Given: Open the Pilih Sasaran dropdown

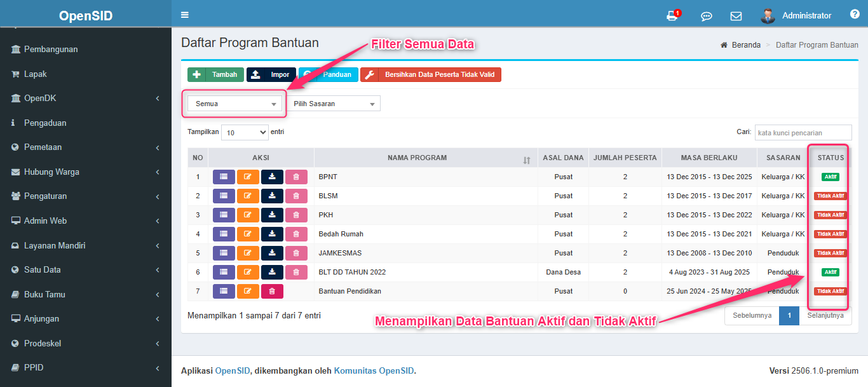Looking at the screenshot, I should point(333,104).
